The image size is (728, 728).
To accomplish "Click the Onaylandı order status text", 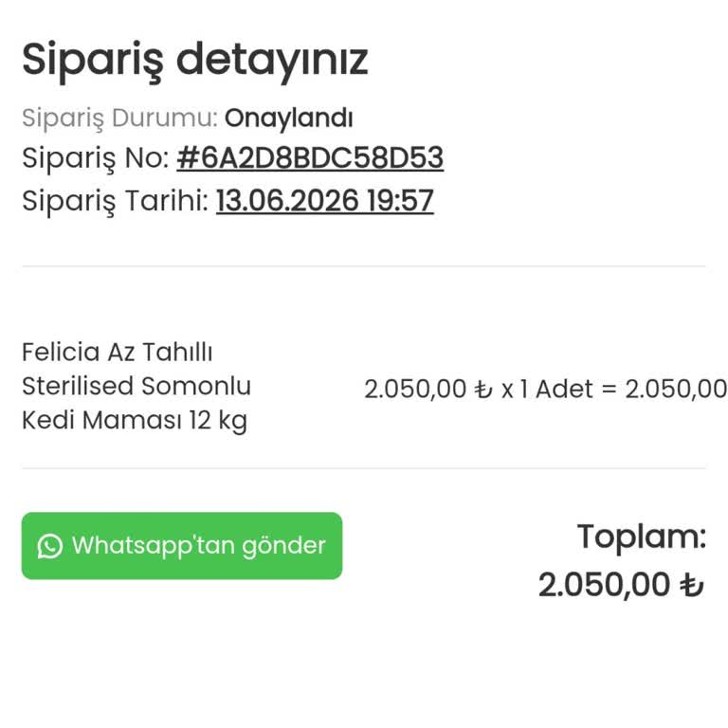I will [289, 118].
